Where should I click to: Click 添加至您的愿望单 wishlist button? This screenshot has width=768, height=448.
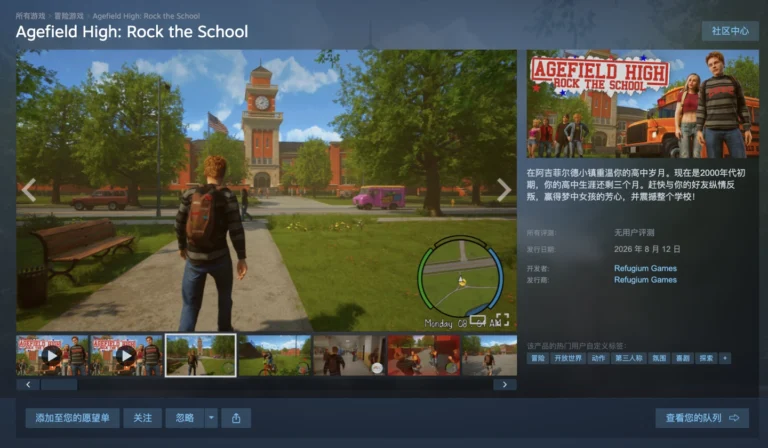tap(72, 418)
